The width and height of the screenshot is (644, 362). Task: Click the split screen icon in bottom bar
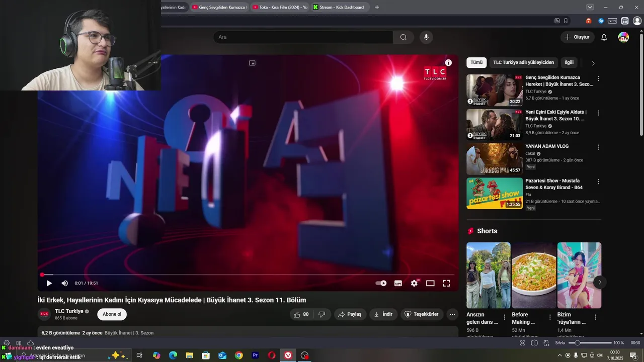534,343
